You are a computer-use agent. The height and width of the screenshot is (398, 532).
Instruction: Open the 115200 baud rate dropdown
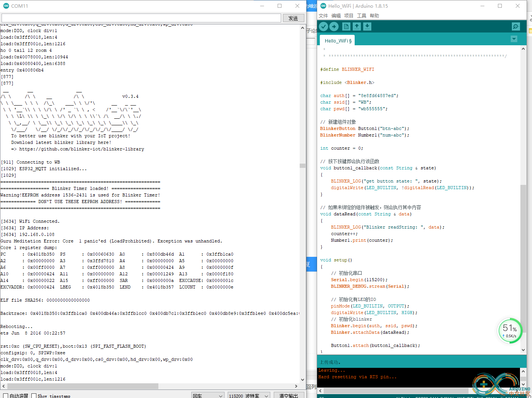click(x=249, y=396)
